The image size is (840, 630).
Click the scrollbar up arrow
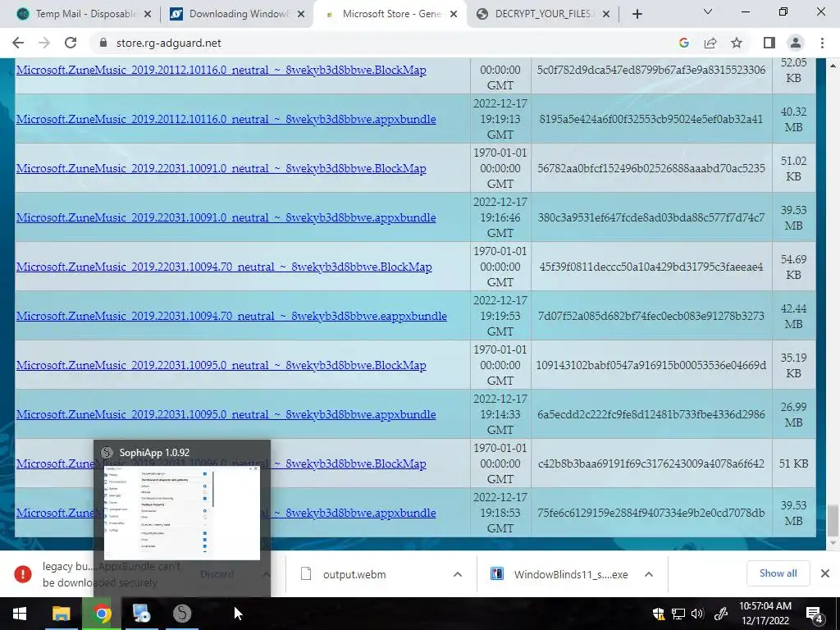(833, 66)
